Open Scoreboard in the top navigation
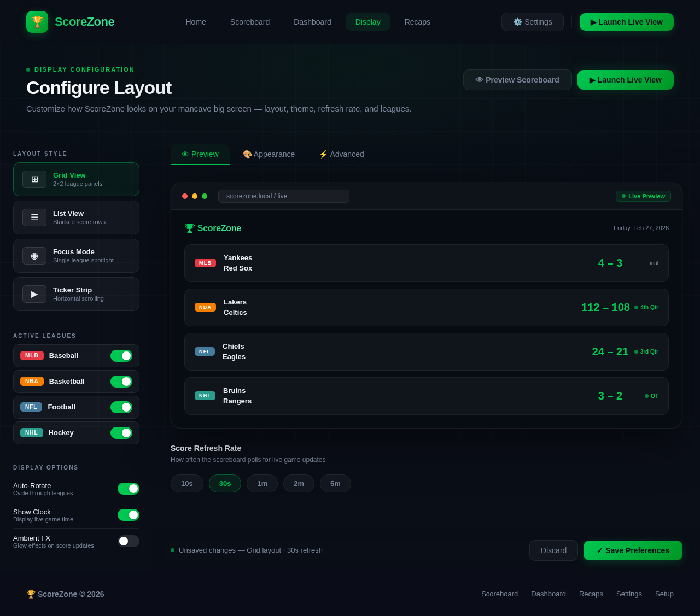 (x=250, y=22)
